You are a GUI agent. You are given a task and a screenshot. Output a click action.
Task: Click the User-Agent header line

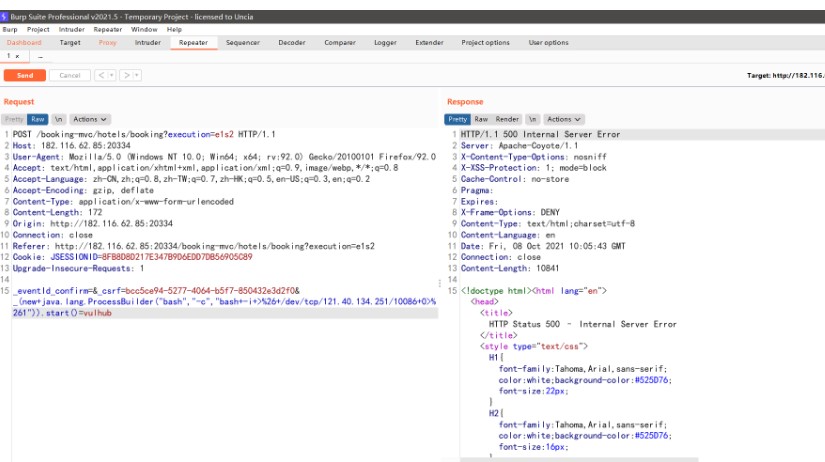224,157
